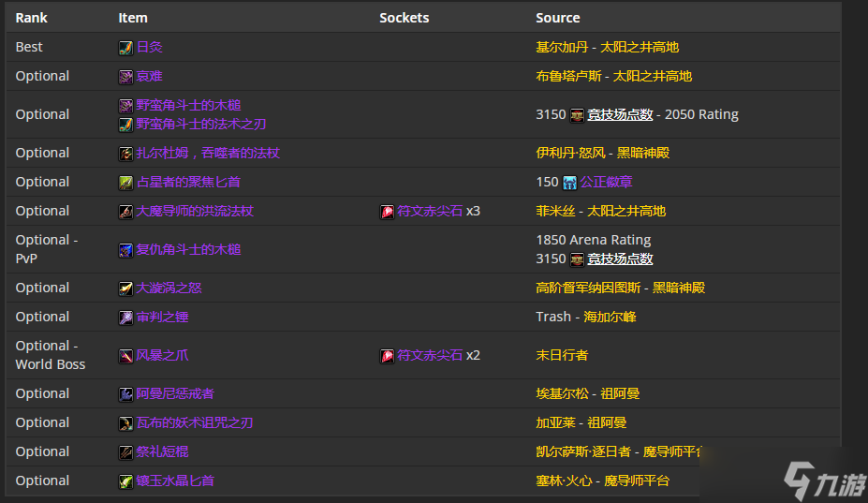Image resolution: width=868 pixels, height=503 pixels.
Task: Click the 复仇角斗士的木槌 icon
Action: 125,250
